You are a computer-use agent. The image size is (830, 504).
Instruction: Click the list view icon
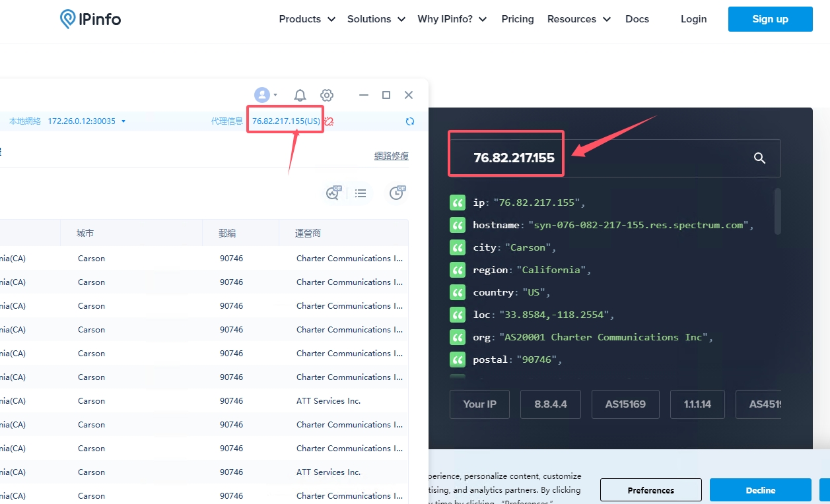pyautogui.click(x=361, y=193)
